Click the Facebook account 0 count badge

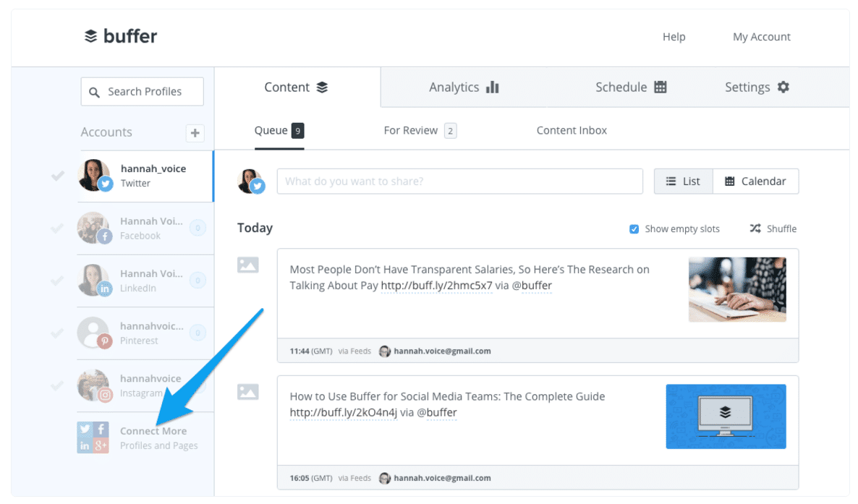point(197,228)
